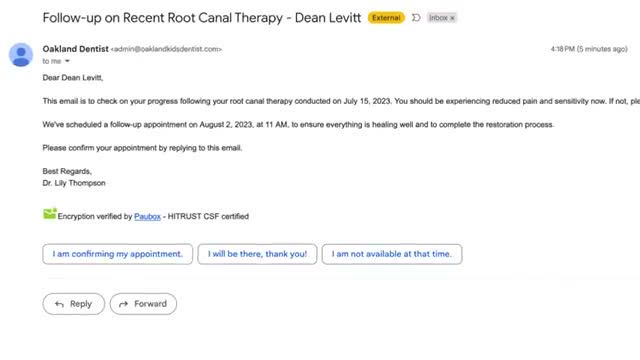
Task: Pick "I am not available at that time." reply
Action: pyautogui.click(x=392, y=254)
